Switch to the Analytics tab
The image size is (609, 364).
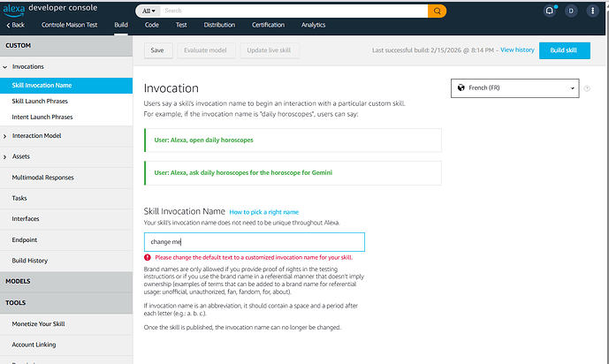pyautogui.click(x=313, y=25)
